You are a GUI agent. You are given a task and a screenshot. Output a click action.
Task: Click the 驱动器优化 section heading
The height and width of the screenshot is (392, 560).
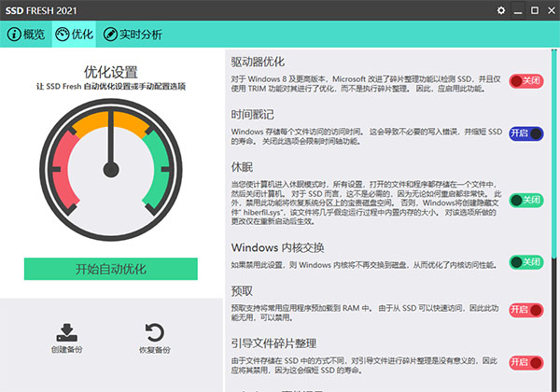[258, 61]
